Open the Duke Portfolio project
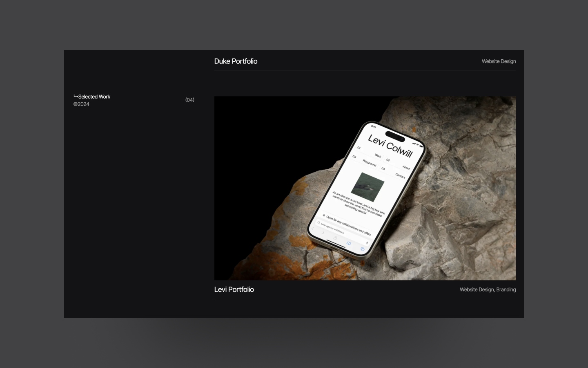 pos(236,61)
